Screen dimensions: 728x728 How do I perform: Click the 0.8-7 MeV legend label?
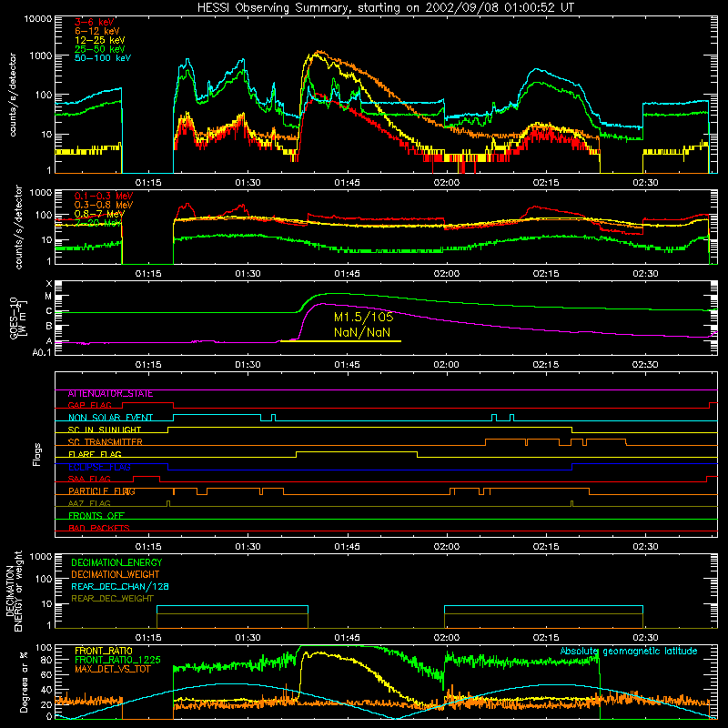(99, 214)
